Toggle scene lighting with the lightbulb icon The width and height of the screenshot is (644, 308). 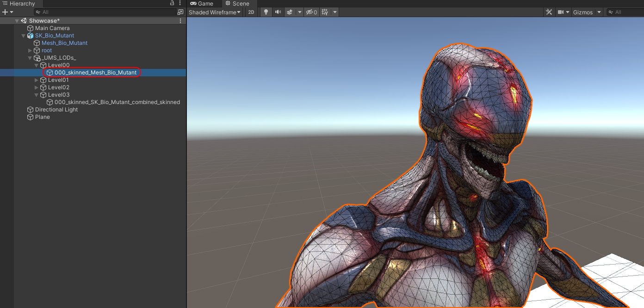point(266,12)
